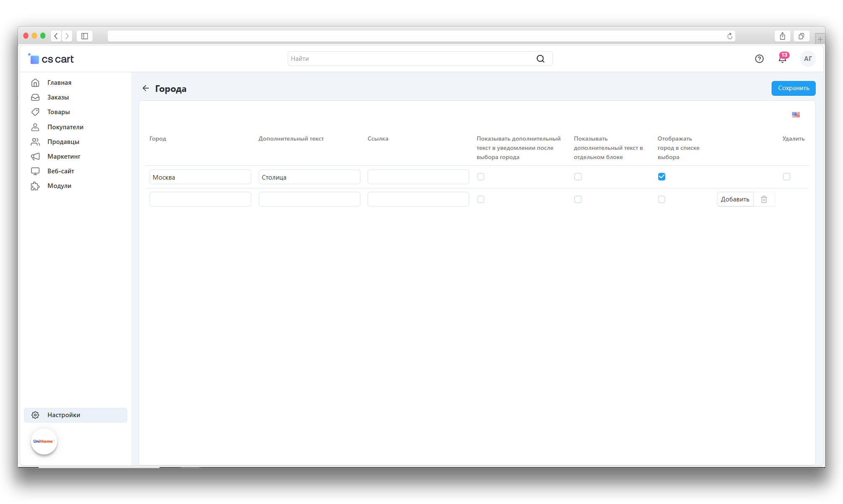Check separate block checkbox in the empty row

[578, 199]
